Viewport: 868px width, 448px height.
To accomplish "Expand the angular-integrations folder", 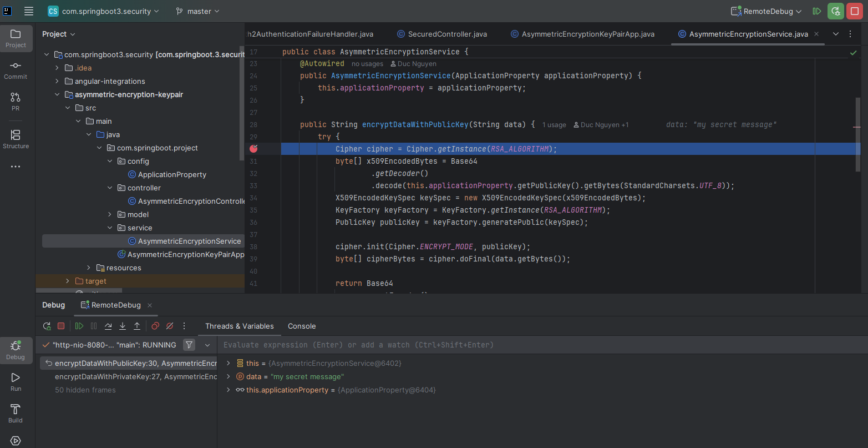I will coord(57,81).
